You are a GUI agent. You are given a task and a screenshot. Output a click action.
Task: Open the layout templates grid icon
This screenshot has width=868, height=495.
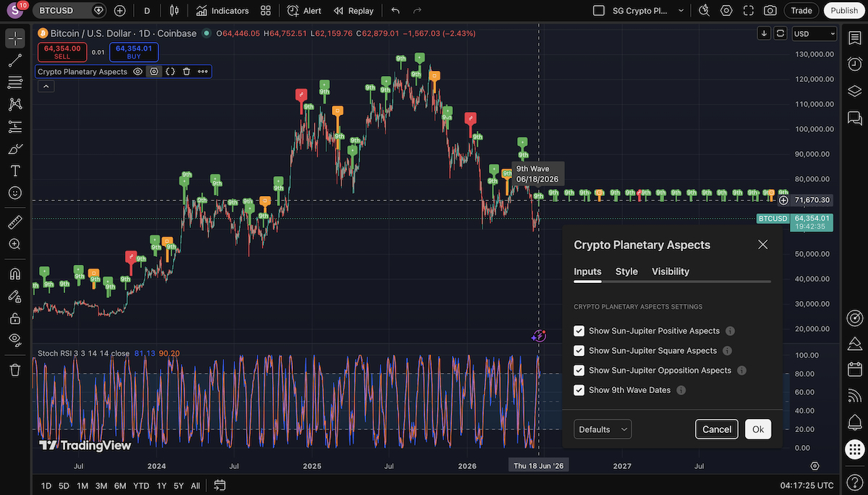266,11
